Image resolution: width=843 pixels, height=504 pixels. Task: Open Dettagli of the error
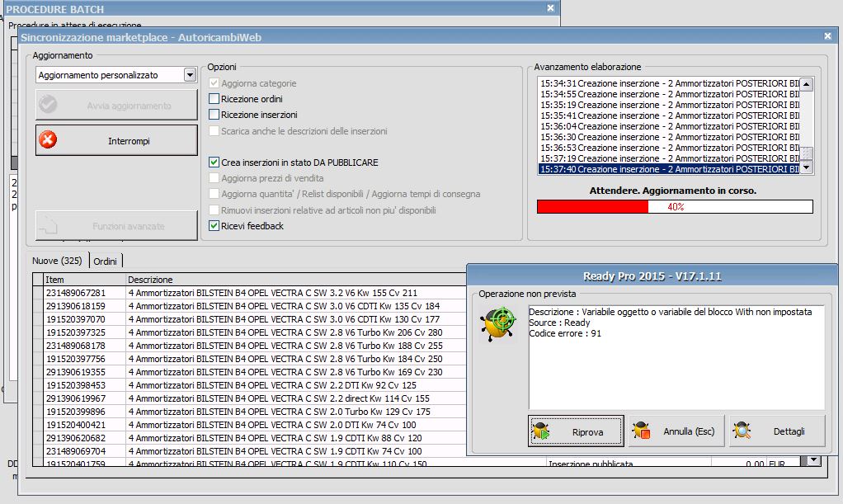[x=777, y=431]
